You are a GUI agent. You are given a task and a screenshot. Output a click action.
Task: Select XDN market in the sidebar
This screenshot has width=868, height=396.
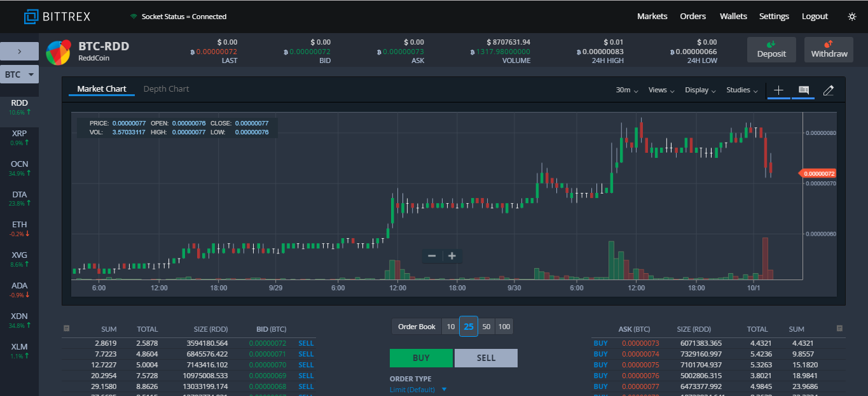19,321
